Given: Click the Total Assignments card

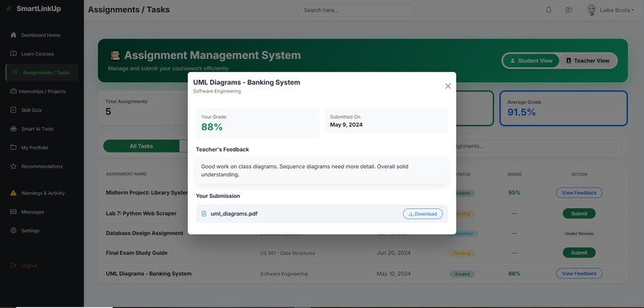Looking at the screenshot, I should coord(143,108).
